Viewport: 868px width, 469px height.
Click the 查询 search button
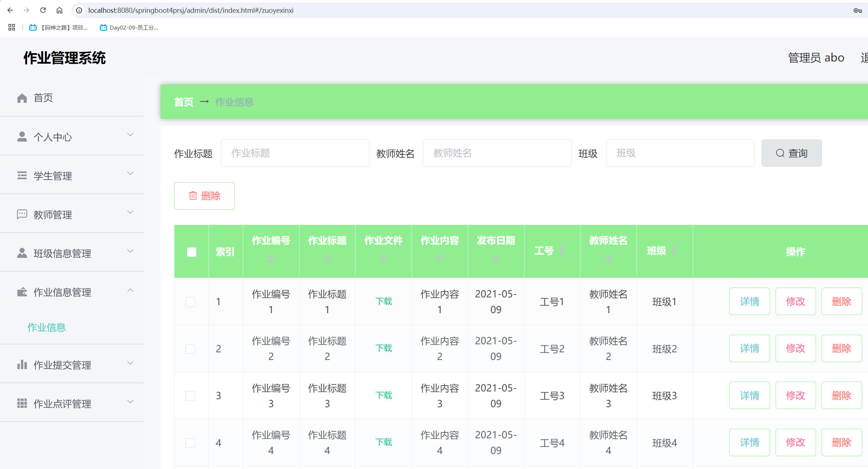click(791, 153)
